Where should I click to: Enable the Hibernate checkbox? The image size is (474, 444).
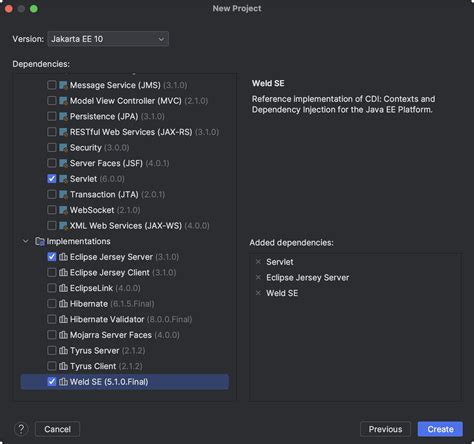[x=52, y=304]
